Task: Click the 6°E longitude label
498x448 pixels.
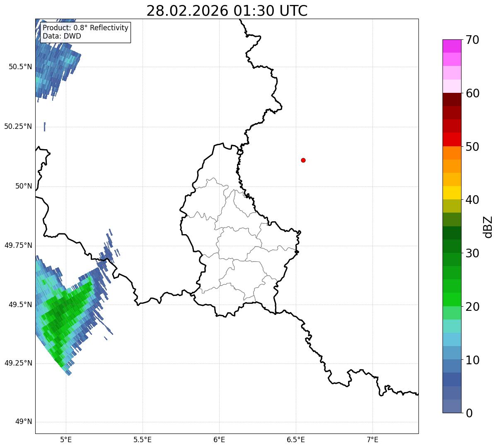Action: coord(219,440)
